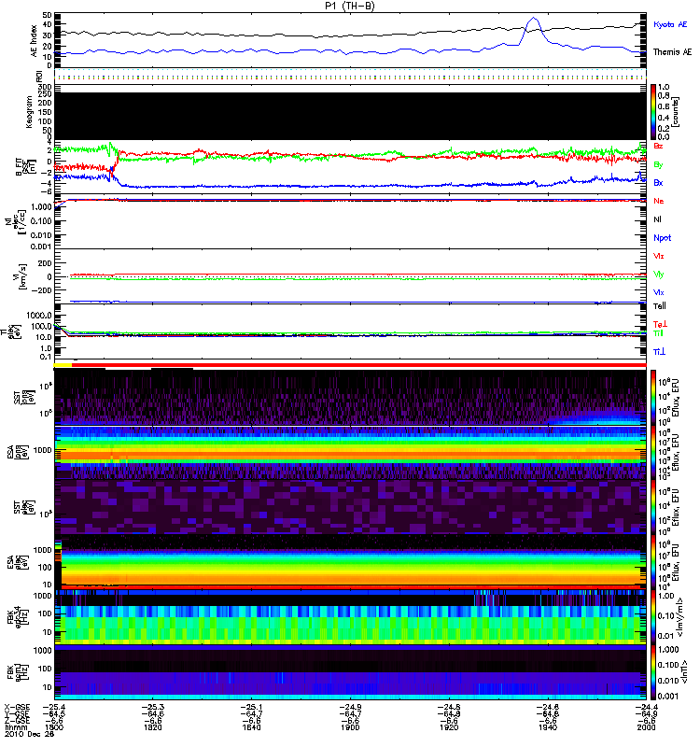Image resolution: width=700 pixels, height=747 pixels.
Task: Click the blue Ti perpendicular legend label
Action: click(x=659, y=352)
